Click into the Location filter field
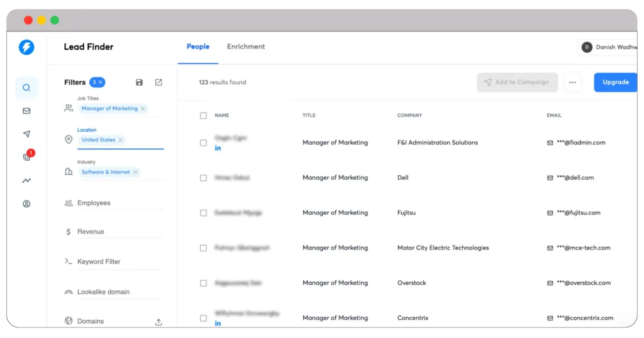644x338 pixels. click(x=120, y=140)
